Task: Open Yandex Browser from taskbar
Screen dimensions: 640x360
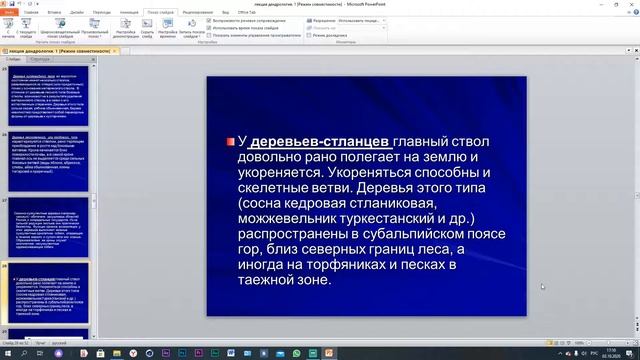Action: tap(133, 353)
